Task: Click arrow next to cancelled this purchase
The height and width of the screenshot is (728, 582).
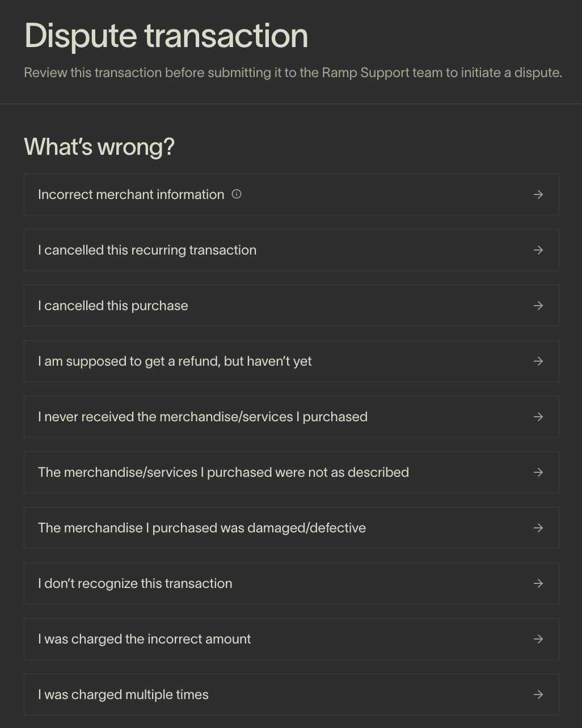Action: click(x=538, y=306)
